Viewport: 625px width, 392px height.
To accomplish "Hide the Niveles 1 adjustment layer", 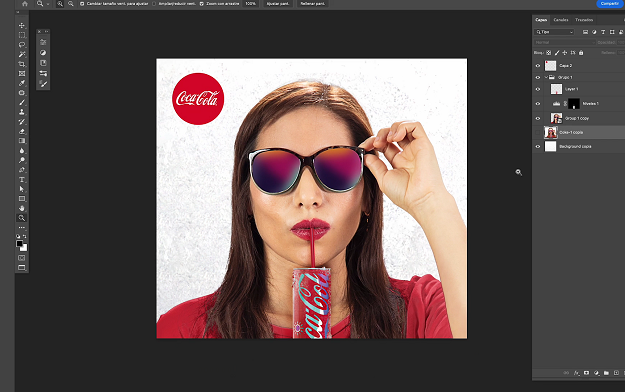I will click(x=538, y=104).
